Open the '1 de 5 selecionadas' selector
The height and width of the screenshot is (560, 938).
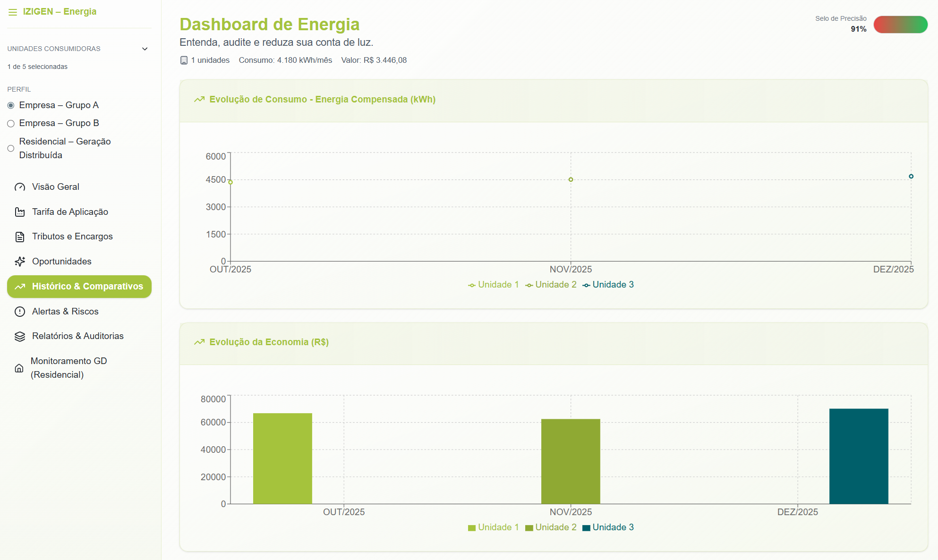coord(38,67)
